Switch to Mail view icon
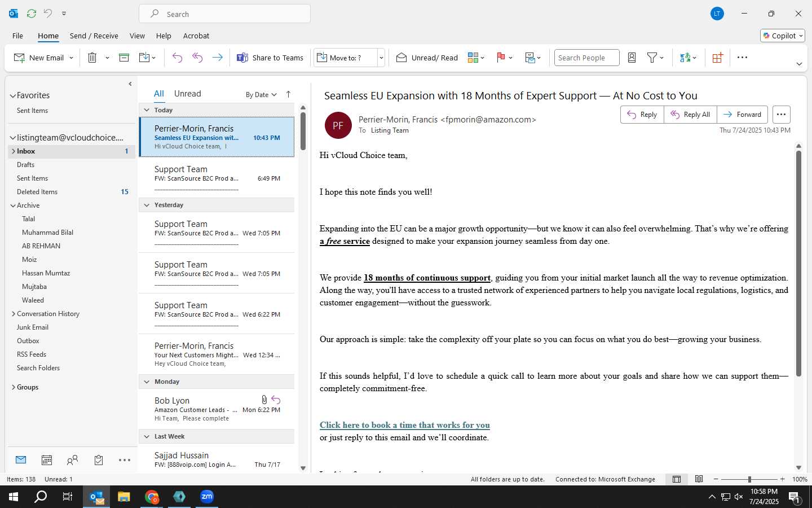Screen dimensions: 812x508 point(21,460)
